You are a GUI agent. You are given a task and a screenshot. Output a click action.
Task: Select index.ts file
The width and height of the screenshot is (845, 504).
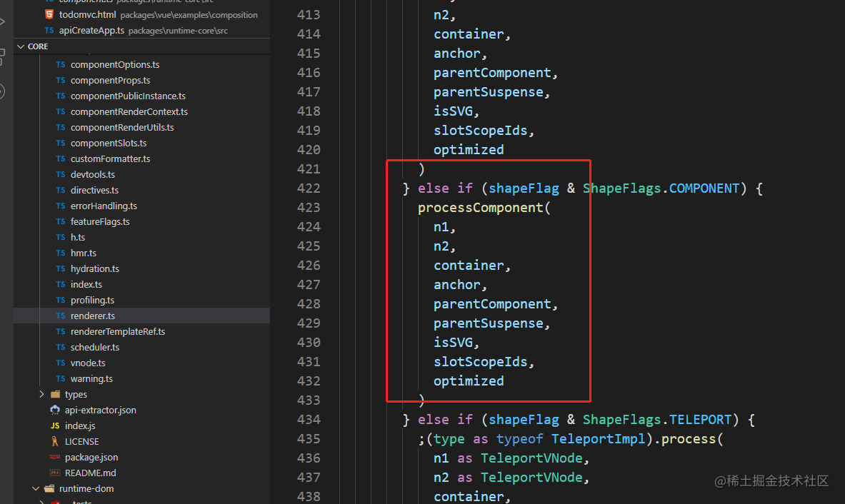click(86, 284)
